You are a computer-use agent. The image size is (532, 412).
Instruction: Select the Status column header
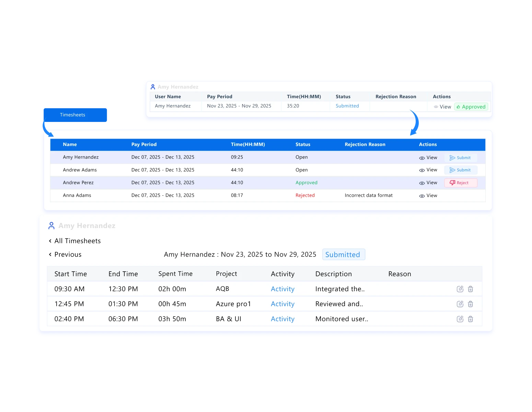point(303,145)
